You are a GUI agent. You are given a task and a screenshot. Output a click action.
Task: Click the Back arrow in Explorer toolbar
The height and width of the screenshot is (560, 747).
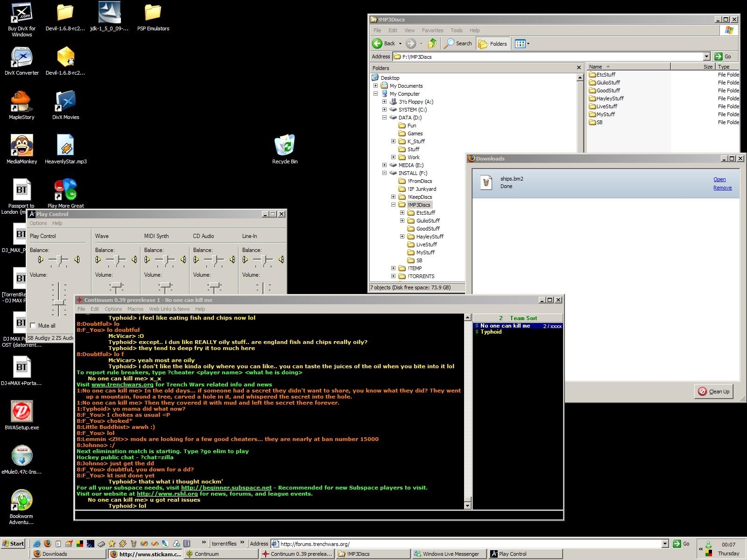pos(378,43)
